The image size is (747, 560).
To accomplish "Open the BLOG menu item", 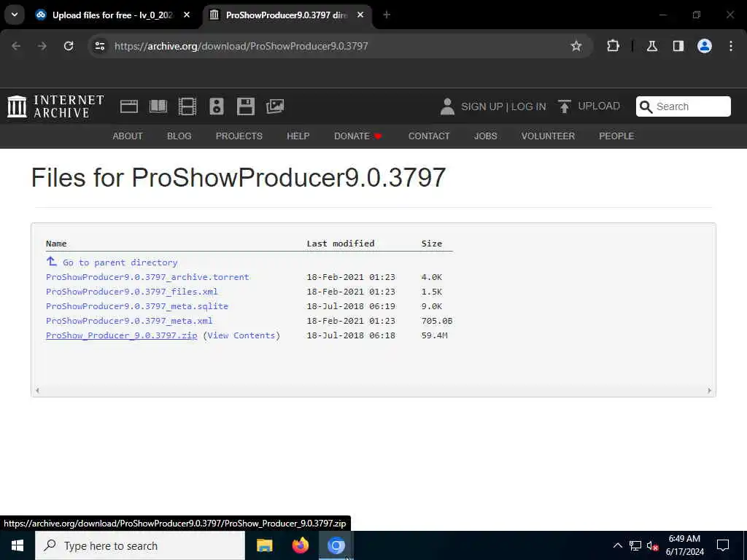I will (179, 136).
